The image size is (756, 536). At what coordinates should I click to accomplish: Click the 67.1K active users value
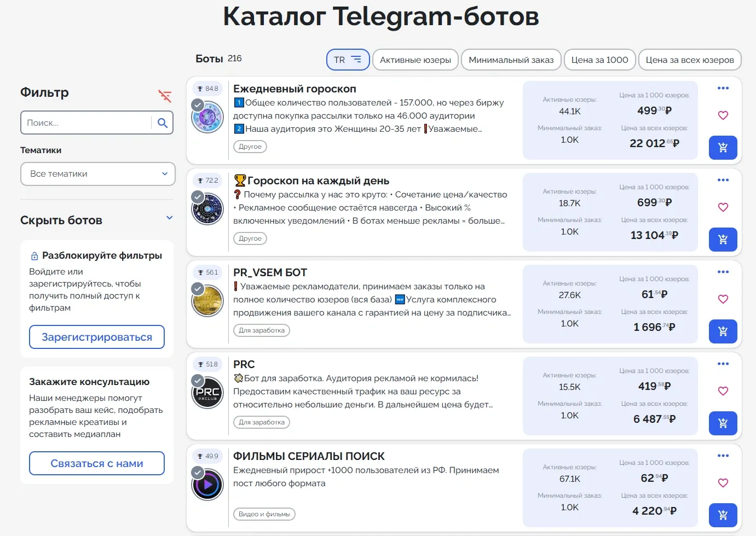[570, 479]
